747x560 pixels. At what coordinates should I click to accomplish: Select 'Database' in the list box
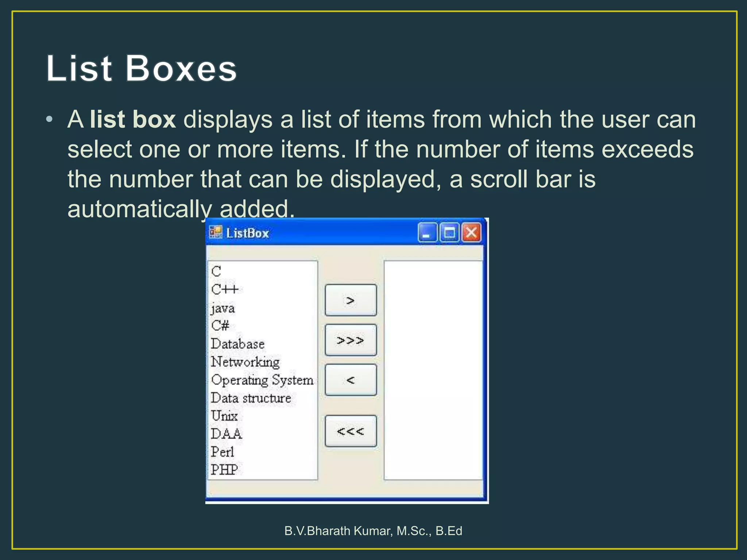pyautogui.click(x=237, y=343)
